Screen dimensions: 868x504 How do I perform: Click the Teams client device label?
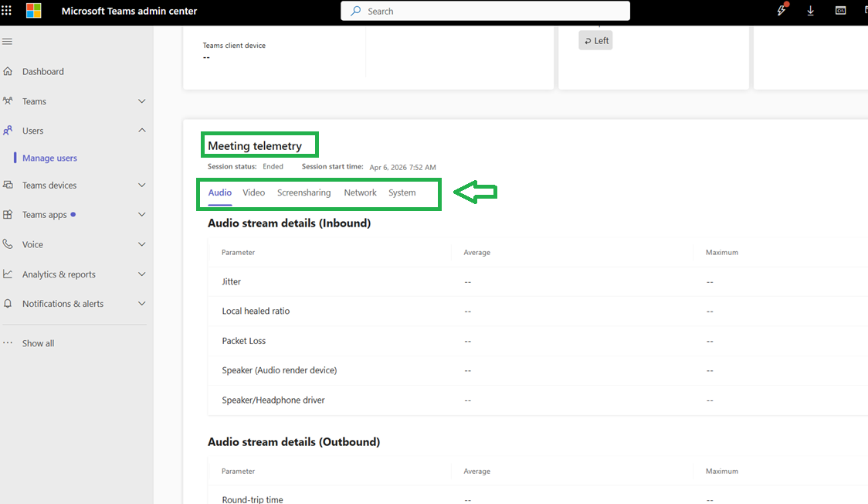(x=234, y=46)
